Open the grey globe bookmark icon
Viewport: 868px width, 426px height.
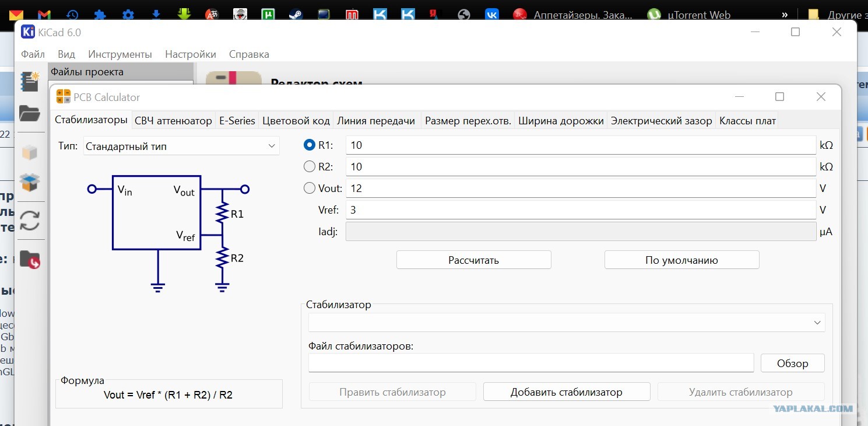pyautogui.click(x=464, y=15)
